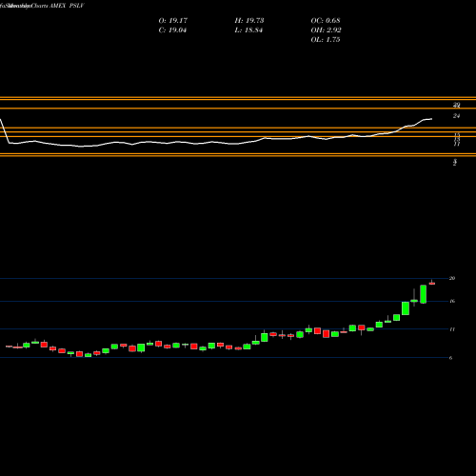This screenshot has height=476, width=476.
Task: Click the end of white indicator line
Action: click(431, 119)
